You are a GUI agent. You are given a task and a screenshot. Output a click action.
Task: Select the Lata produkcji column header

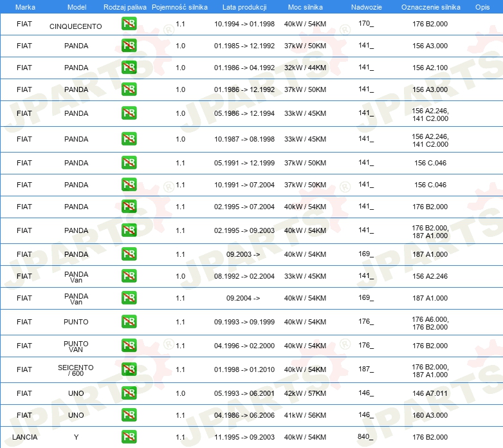coord(244,7)
